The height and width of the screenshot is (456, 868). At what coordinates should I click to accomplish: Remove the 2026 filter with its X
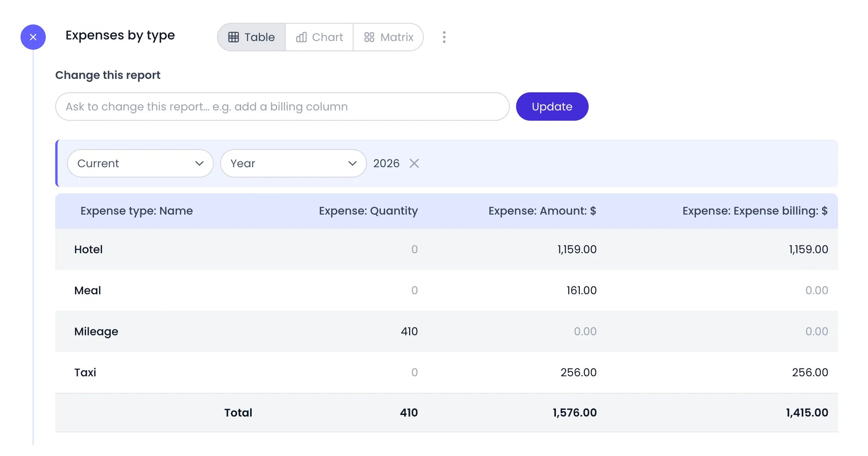(414, 163)
